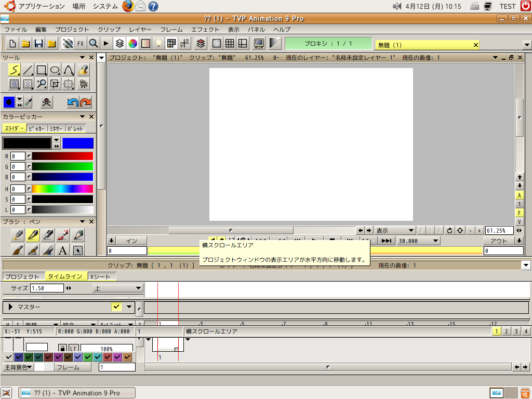
Task: Redo the action with orange arrow
Action: click(86, 102)
